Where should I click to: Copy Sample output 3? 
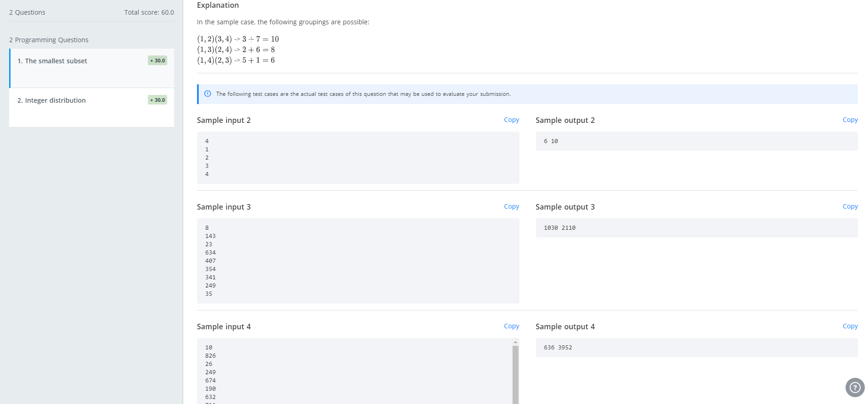point(850,206)
